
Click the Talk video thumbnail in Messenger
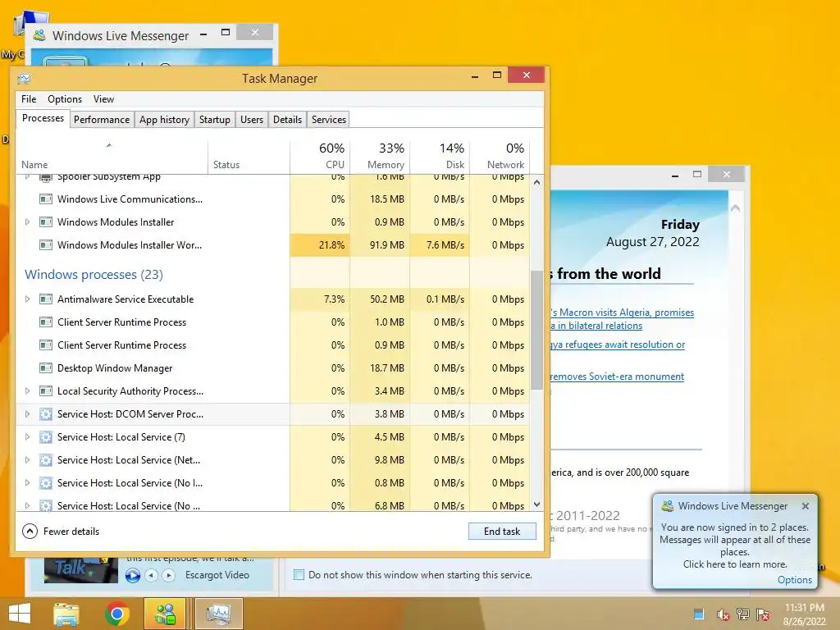pos(81,570)
